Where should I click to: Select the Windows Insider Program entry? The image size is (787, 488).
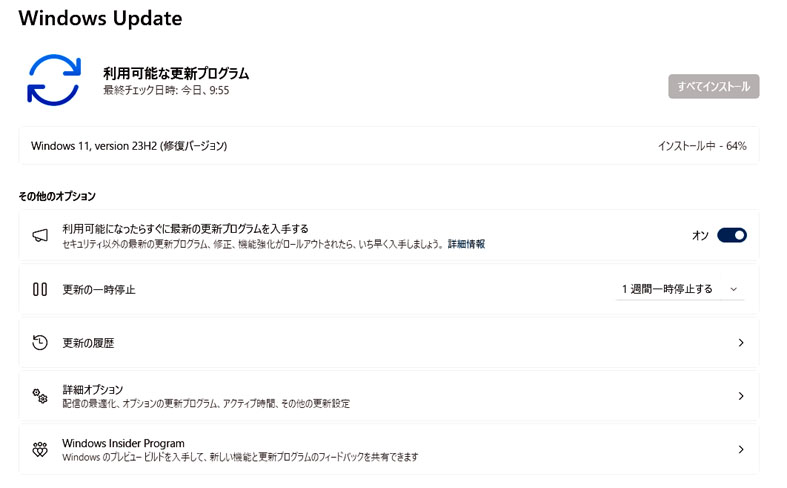coord(389,449)
